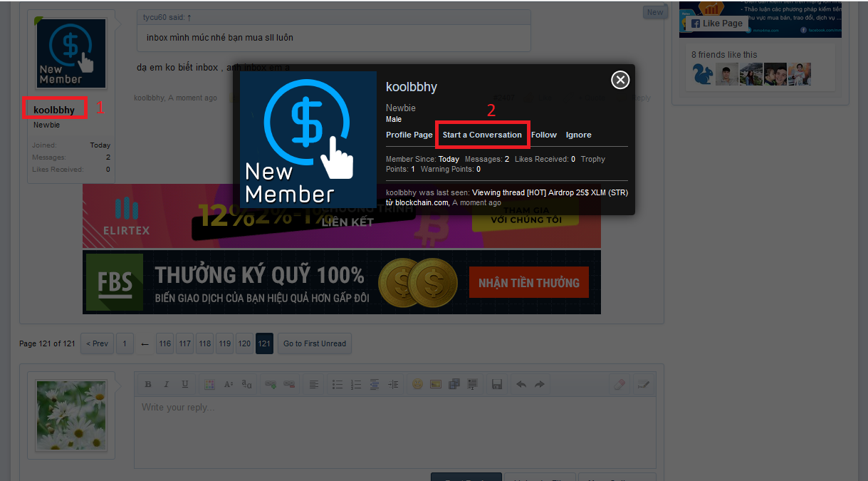
Task: Toggle underline in the reply editor
Action: [x=185, y=384]
